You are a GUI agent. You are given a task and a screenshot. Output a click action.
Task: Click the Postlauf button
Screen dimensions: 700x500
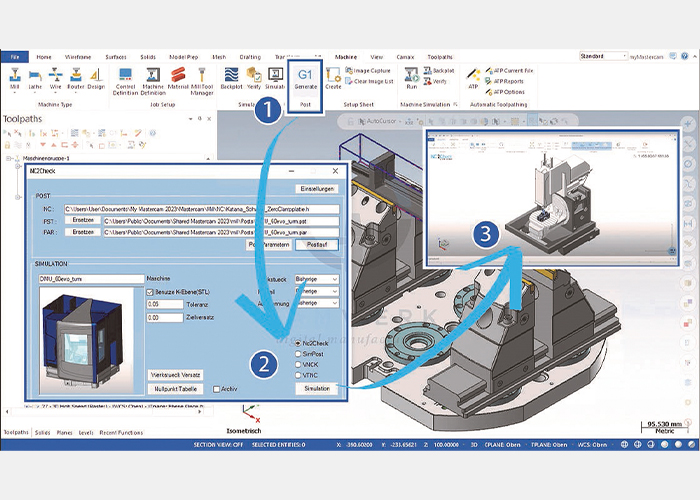click(x=317, y=245)
